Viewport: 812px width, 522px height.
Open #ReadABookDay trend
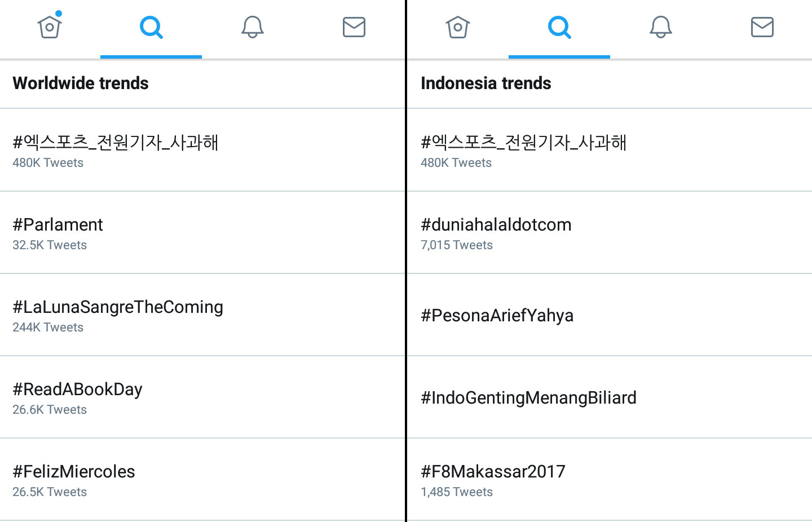click(x=202, y=397)
